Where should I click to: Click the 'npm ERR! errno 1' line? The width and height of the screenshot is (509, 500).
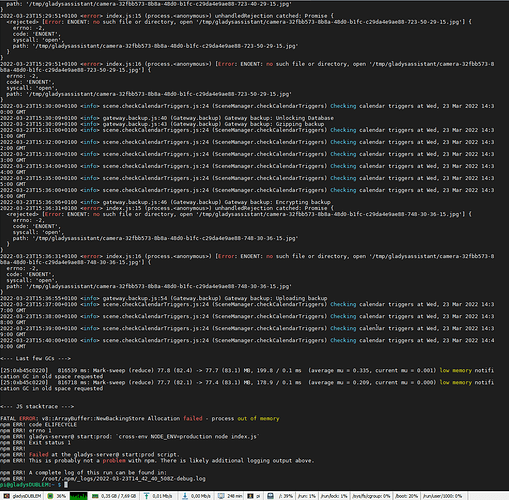(x=26, y=430)
